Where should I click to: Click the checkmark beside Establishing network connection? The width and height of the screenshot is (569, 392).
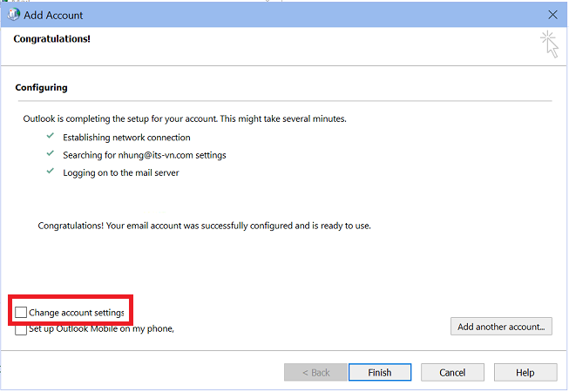[50, 136]
